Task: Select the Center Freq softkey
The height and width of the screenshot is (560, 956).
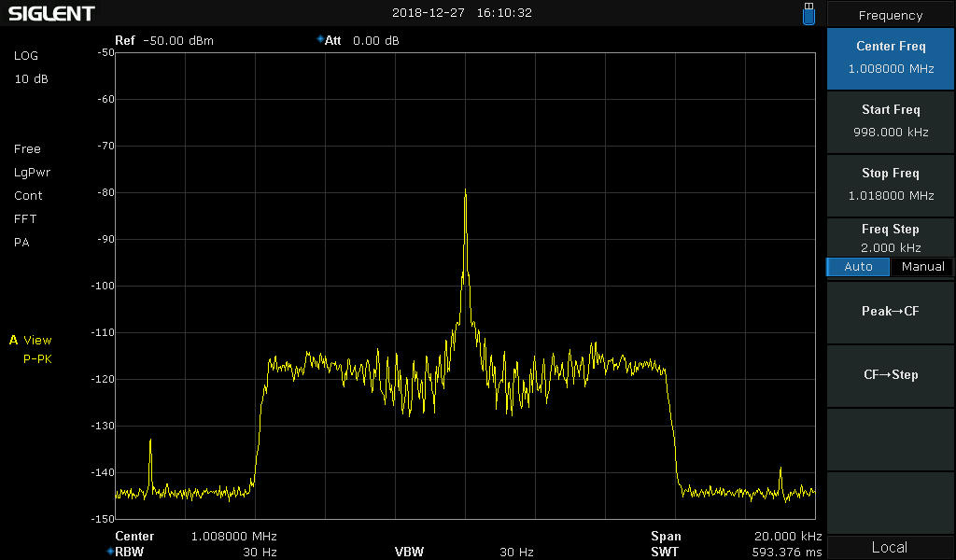Action: pos(890,58)
